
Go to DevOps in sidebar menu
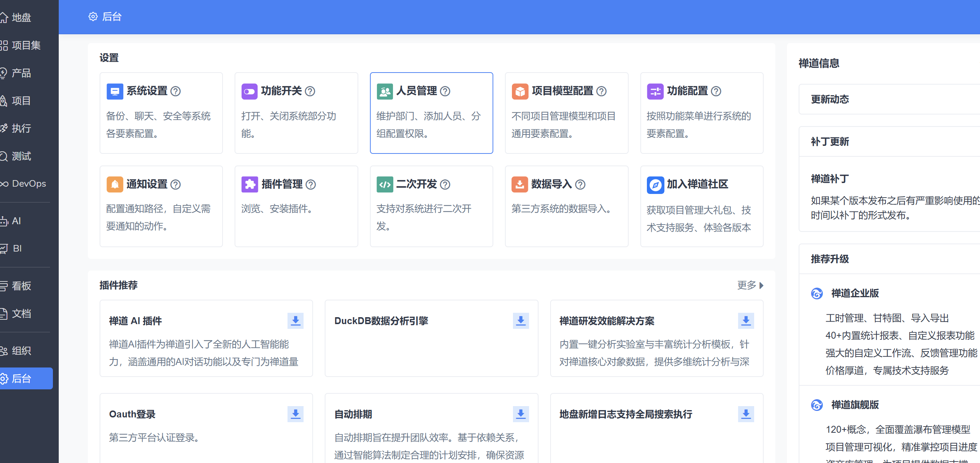[x=28, y=184]
